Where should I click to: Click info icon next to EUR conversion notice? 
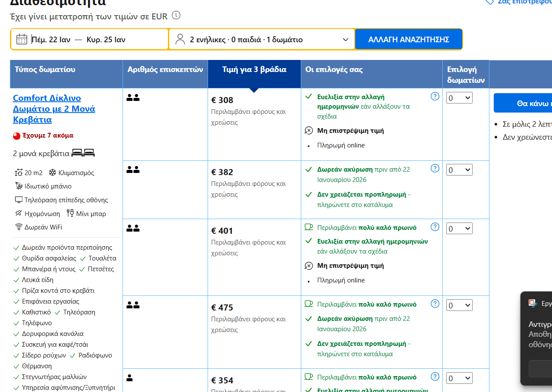click(176, 16)
